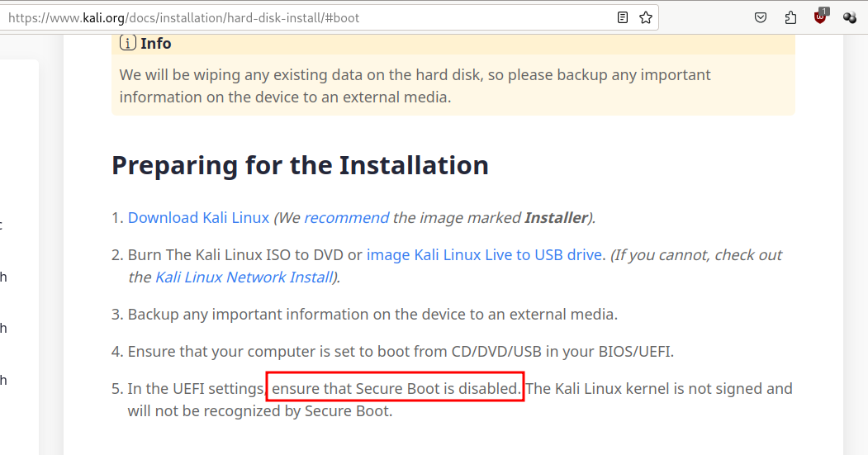Click step 4 BIOS/UEFI boot order text
Viewport: 868px width, 455px height.
[x=401, y=351]
